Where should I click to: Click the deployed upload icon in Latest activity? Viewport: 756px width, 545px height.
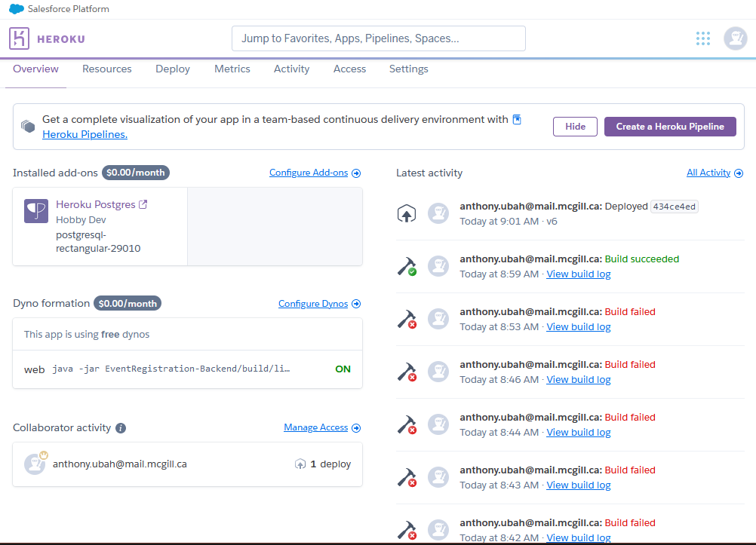pyautogui.click(x=407, y=214)
